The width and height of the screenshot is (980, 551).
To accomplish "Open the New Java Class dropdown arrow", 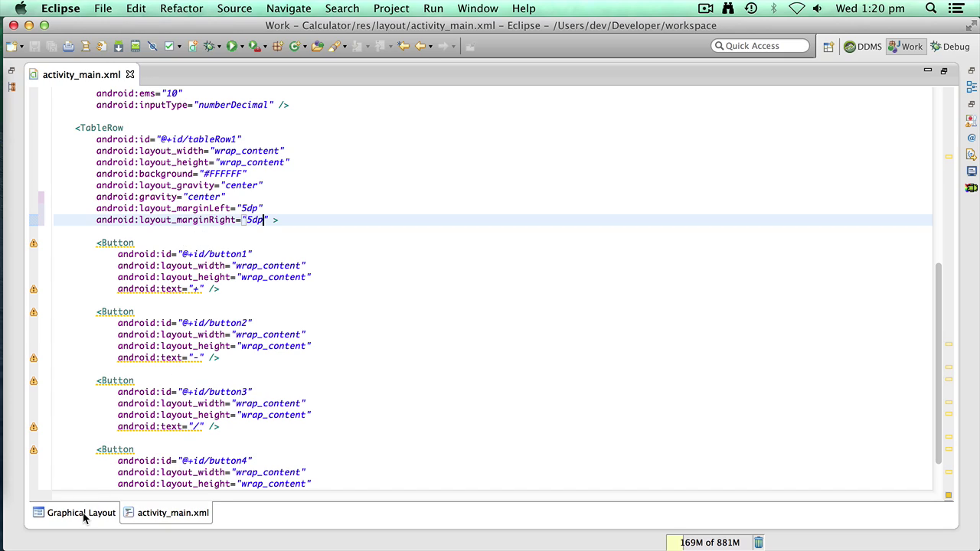I will 304,47.
